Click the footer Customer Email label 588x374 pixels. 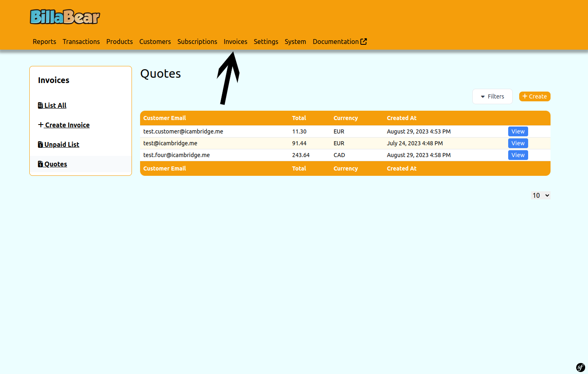[165, 168]
